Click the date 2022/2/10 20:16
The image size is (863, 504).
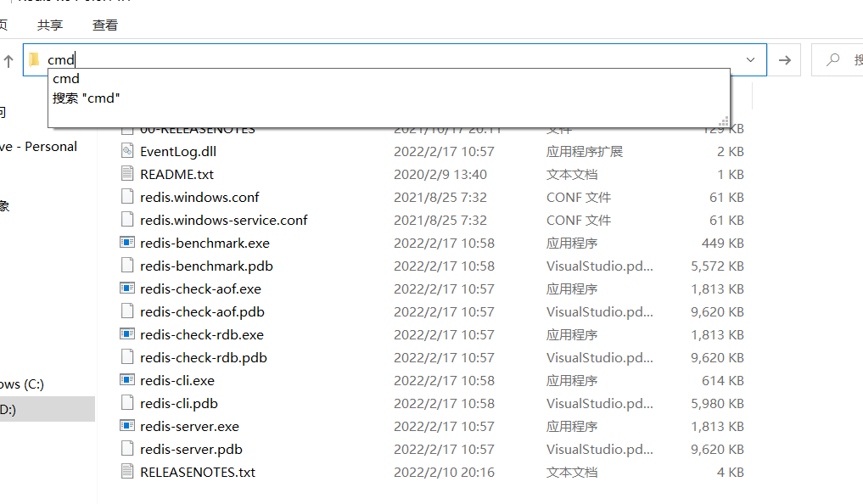tap(444, 472)
